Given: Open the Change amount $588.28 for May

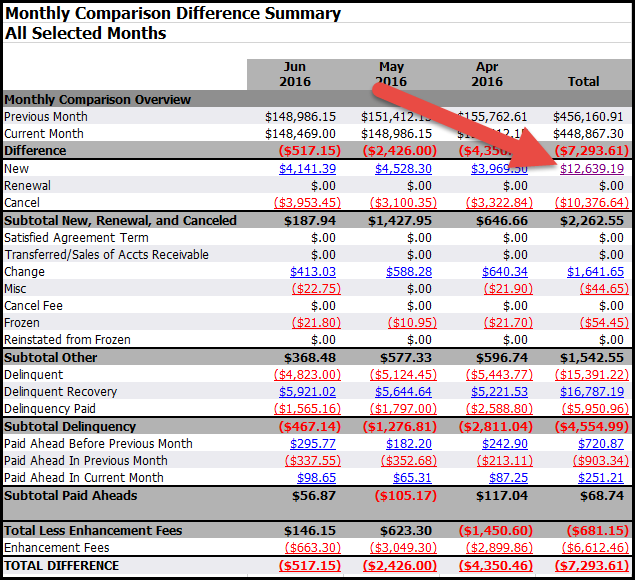Looking at the screenshot, I should (x=409, y=271).
